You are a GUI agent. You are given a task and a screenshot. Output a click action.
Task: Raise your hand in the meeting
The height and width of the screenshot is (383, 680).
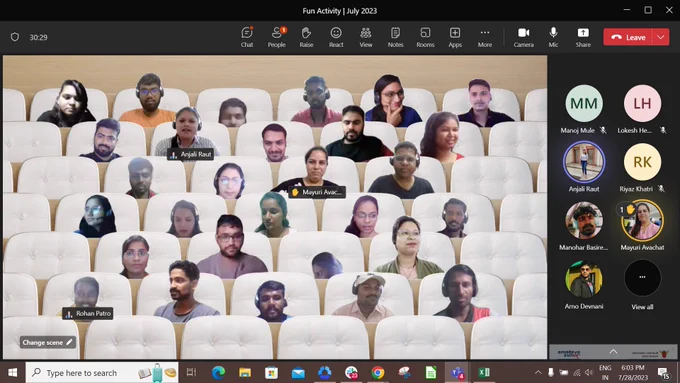306,37
